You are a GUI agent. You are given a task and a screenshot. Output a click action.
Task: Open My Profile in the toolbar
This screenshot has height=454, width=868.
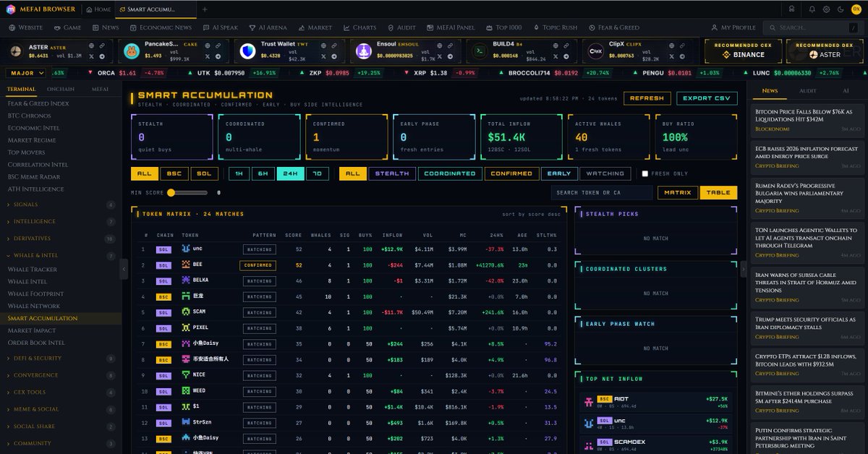(x=733, y=27)
